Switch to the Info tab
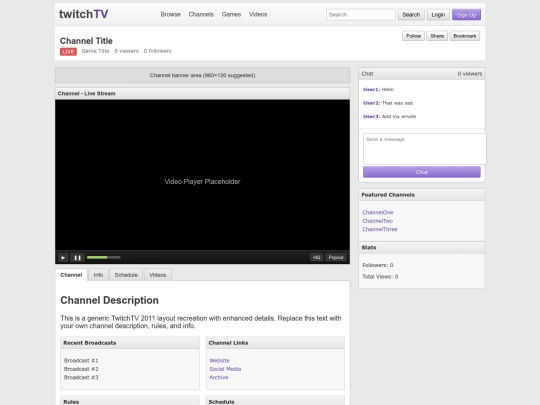 tap(98, 275)
